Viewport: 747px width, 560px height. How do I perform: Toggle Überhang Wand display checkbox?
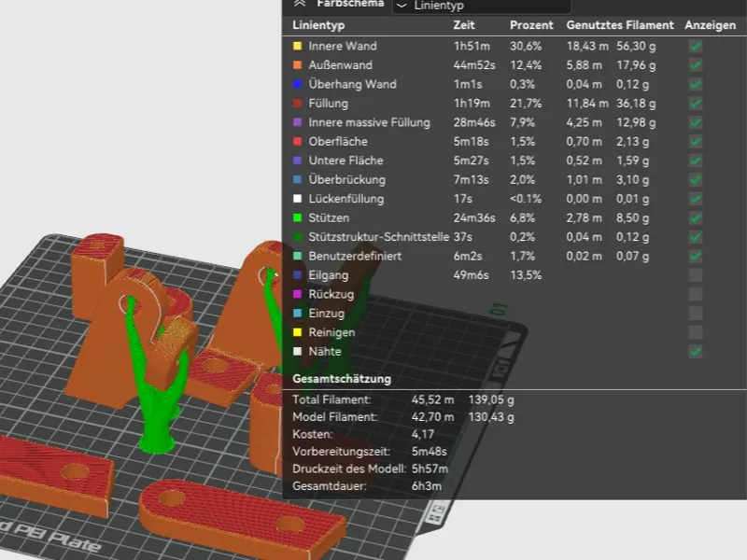695,84
